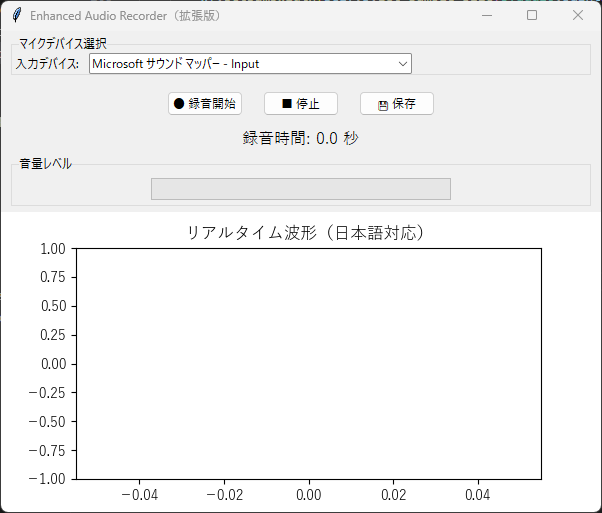Click the リアルタイム波形 plot title
Screen dimensions: 602x513
pos(308,232)
